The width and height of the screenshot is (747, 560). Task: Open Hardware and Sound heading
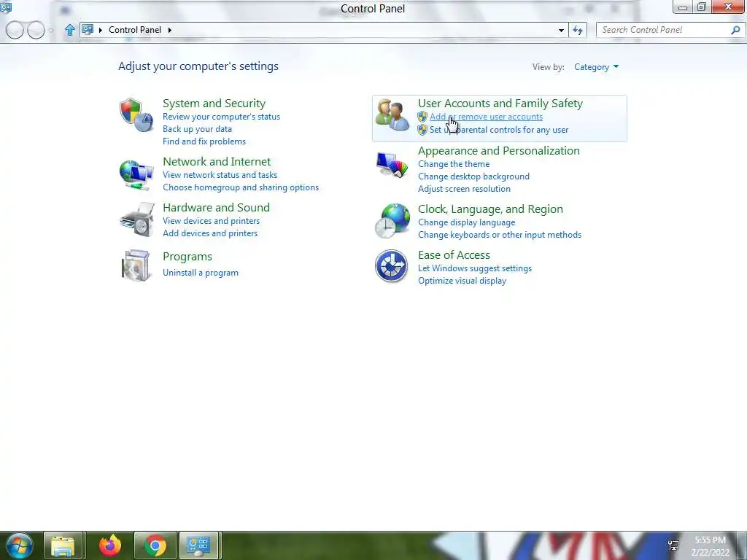pyautogui.click(x=216, y=208)
